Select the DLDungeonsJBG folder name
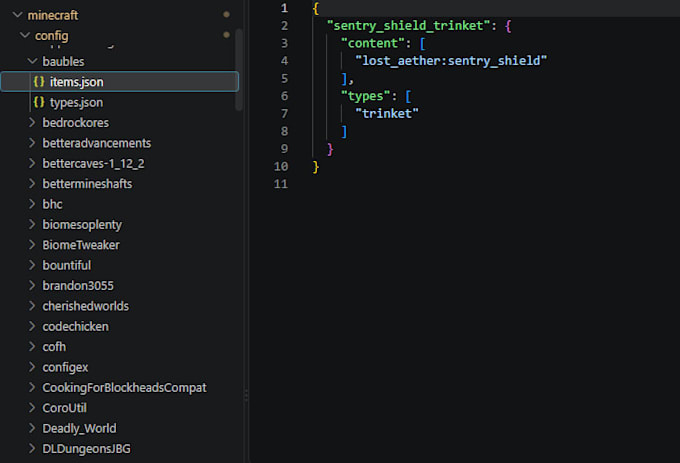The image size is (680, 463). coord(86,449)
